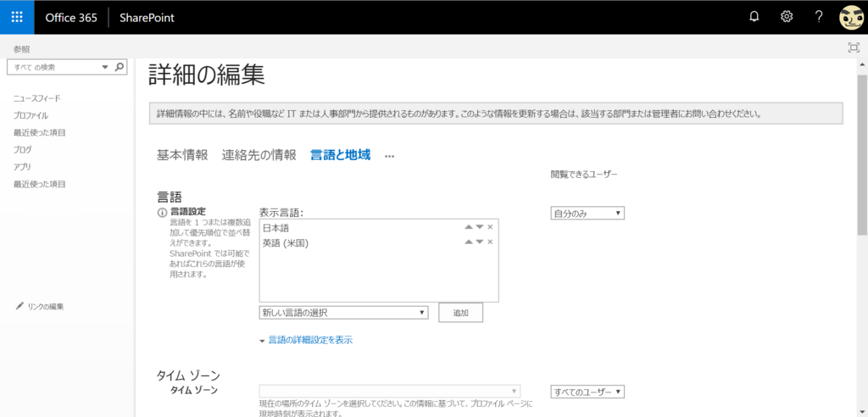Select 日本語 in display language list
The image size is (868, 417).
[x=275, y=228]
